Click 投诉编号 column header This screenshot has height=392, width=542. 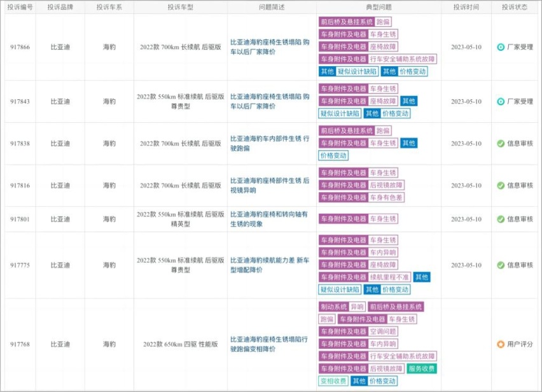[20, 7]
